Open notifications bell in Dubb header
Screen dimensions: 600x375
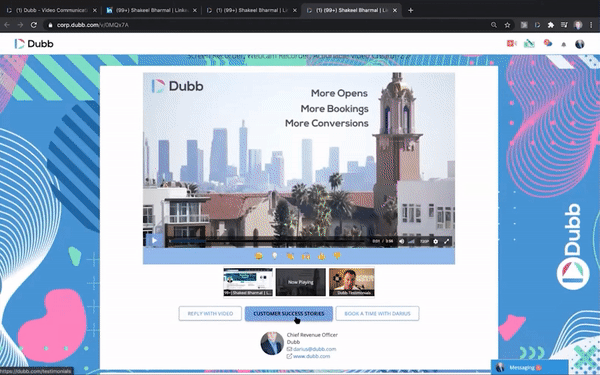tap(564, 44)
